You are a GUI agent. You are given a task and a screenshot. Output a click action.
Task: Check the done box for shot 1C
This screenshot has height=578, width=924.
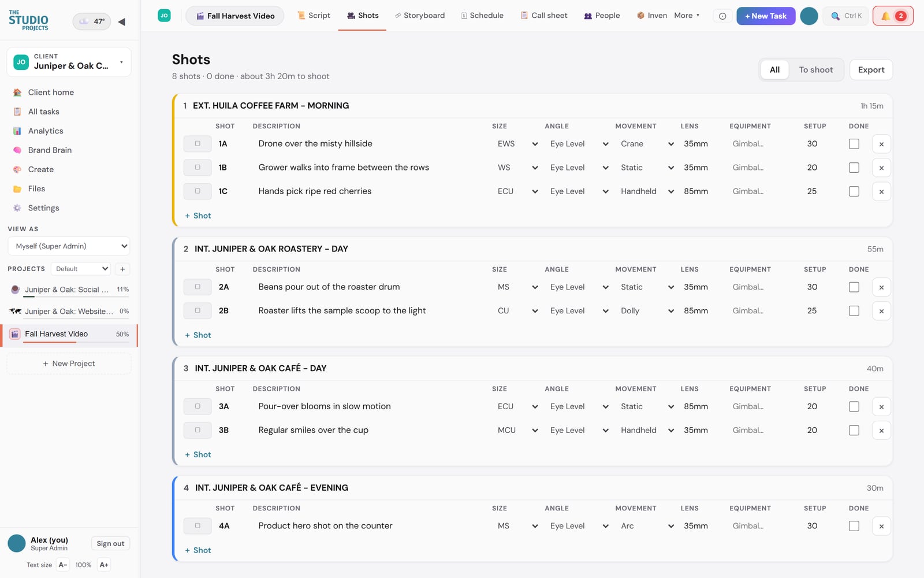[x=854, y=191]
